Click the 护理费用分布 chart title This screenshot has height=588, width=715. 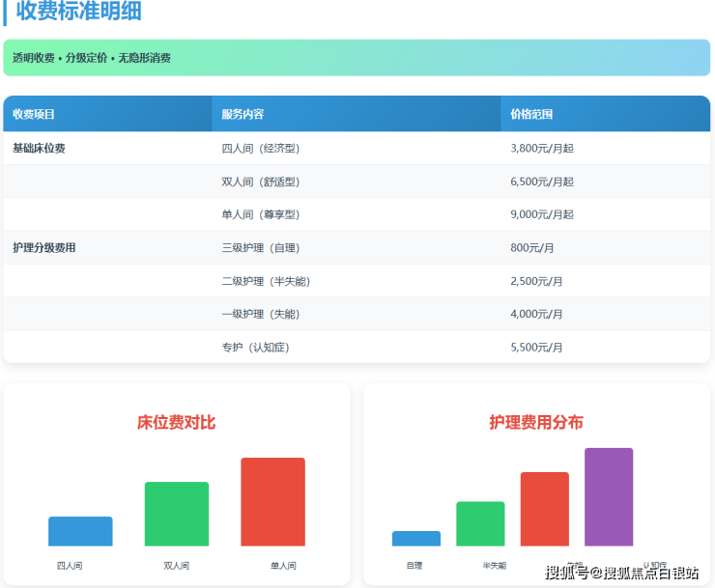(536, 422)
